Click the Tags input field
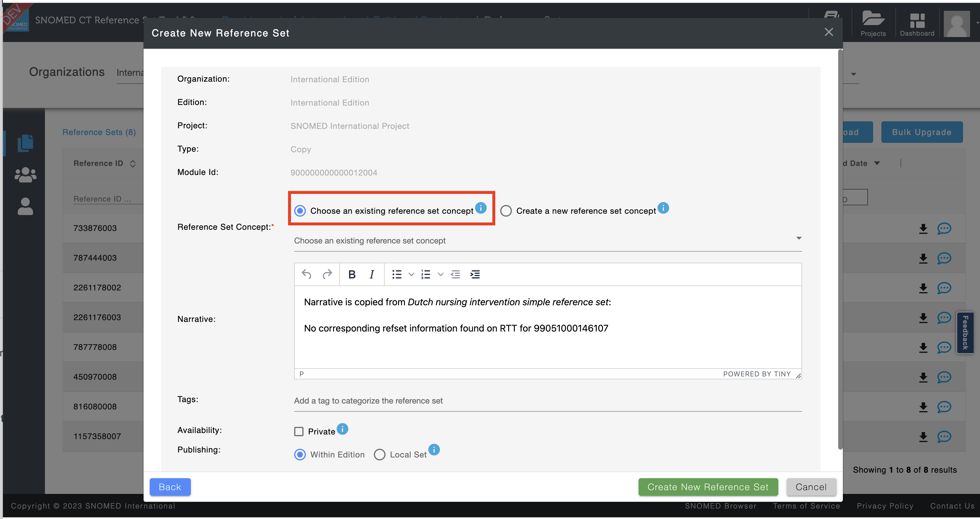Image resolution: width=980 pixels, height=519 pixels. click(x=547, y=401)
